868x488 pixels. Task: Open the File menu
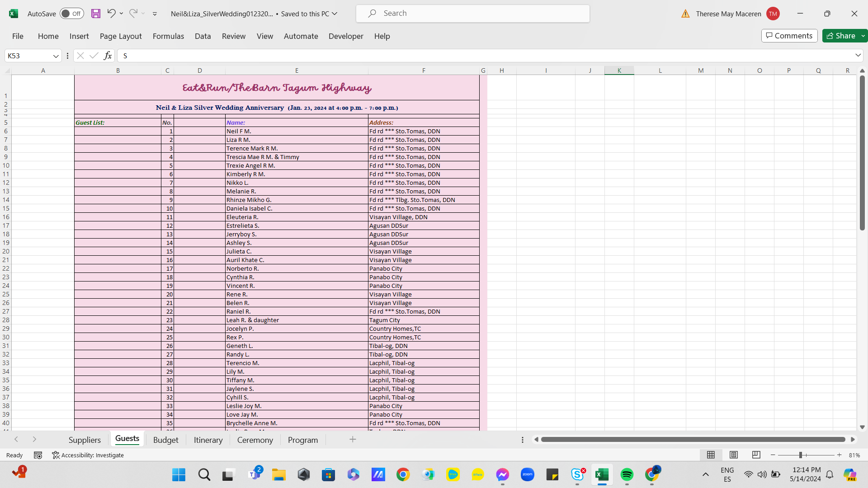pos(18,36)
